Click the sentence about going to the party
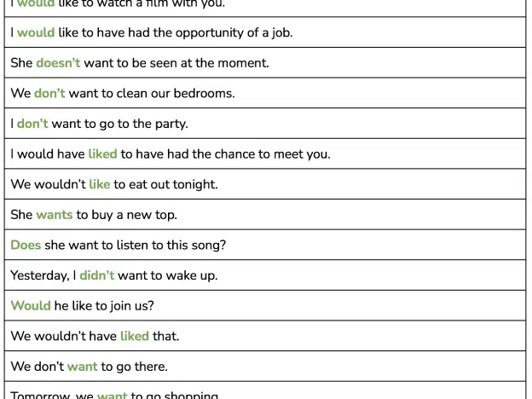This screenshot has height=399, width=532. click(x=99, y=124)
